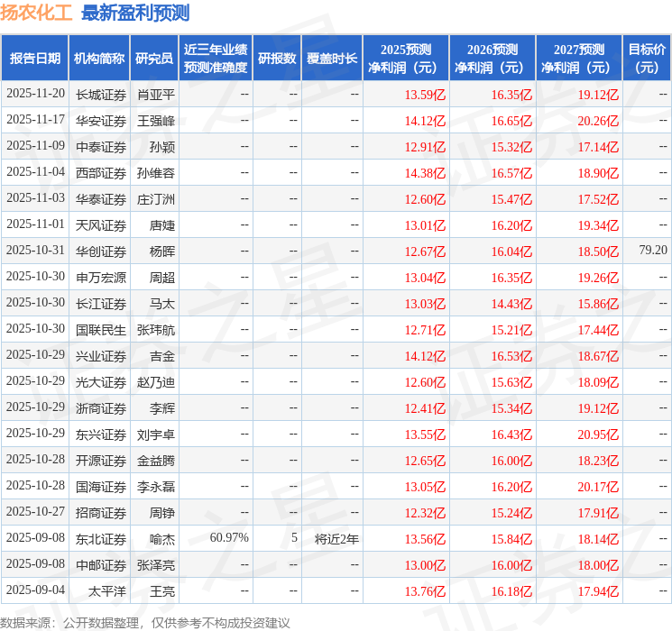The height and width of the screenshot is (631, 672).
Task: Click the analyst name 马太
Action: click(162, 304)
